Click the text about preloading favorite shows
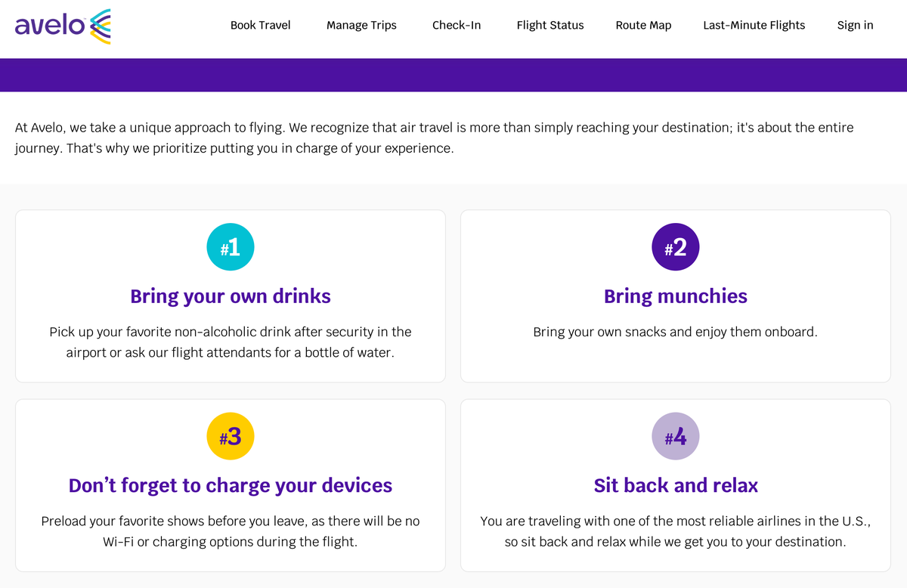The image size is (907, 588). (231, 531)
